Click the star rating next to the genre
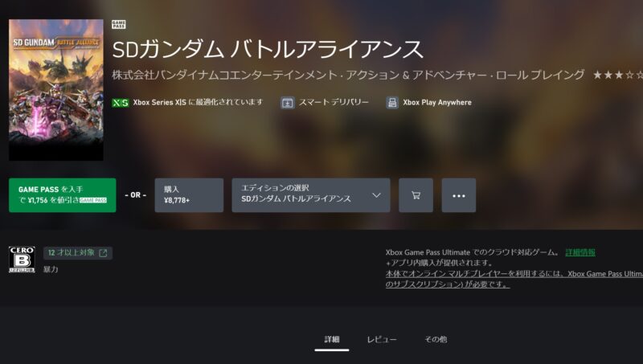This screenshot has height=364, width=643. [x=618, y=75]
